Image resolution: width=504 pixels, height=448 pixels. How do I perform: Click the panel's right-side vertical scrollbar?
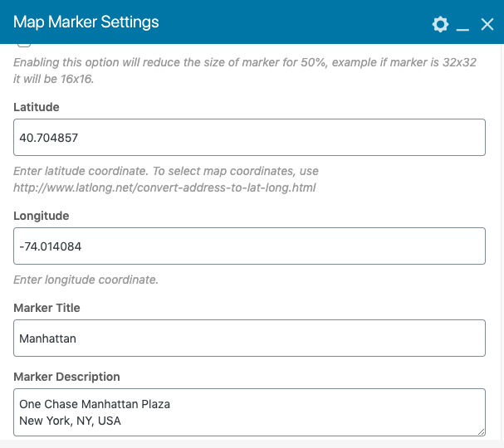click(502, 241)
